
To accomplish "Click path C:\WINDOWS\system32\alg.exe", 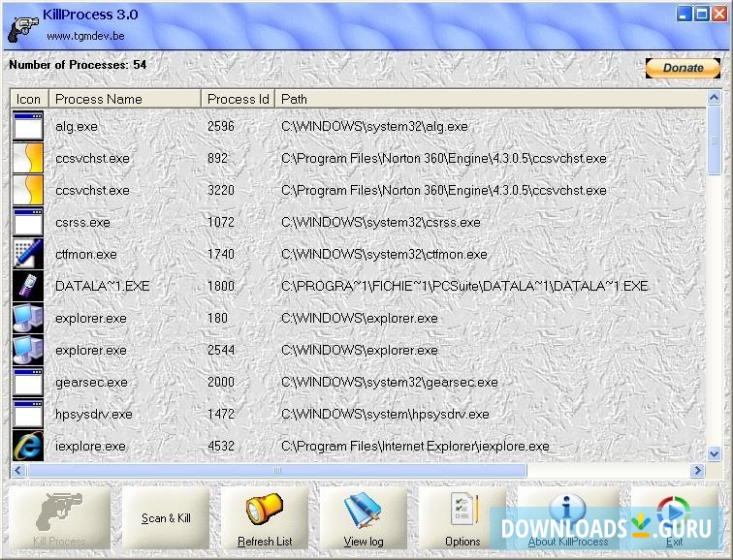I will point(374,127).
